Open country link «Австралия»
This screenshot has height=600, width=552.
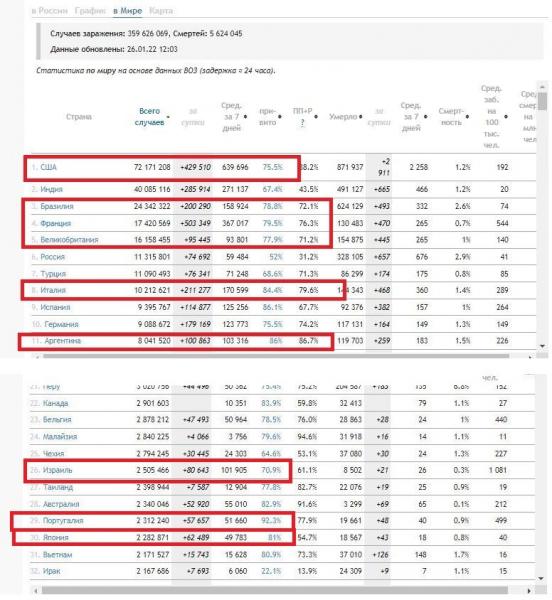61,504
